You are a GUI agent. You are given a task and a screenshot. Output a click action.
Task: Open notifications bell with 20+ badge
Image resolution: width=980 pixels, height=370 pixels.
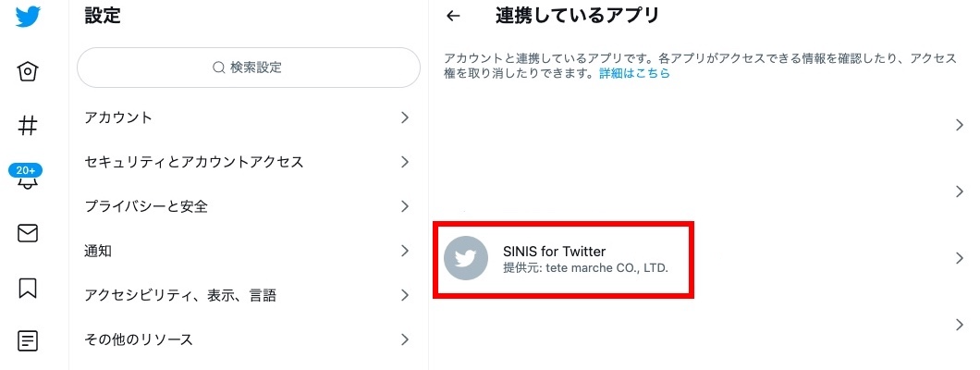26,177
